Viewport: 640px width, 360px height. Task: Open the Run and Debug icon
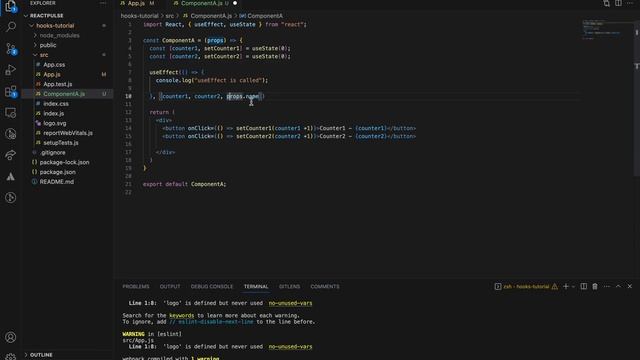(x=11, y=70)
